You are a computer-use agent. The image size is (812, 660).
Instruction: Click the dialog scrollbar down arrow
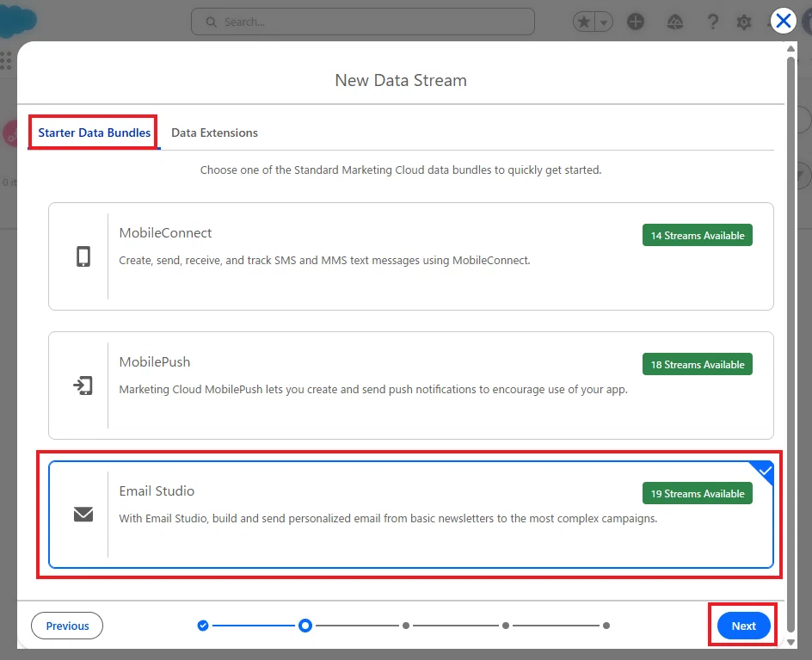(790, 642)
